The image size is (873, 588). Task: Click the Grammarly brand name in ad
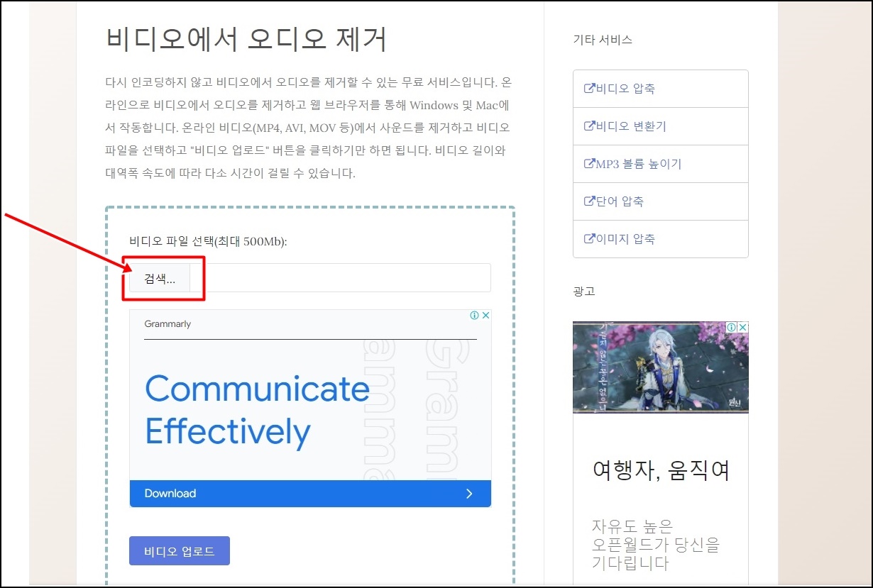(168, 324)
